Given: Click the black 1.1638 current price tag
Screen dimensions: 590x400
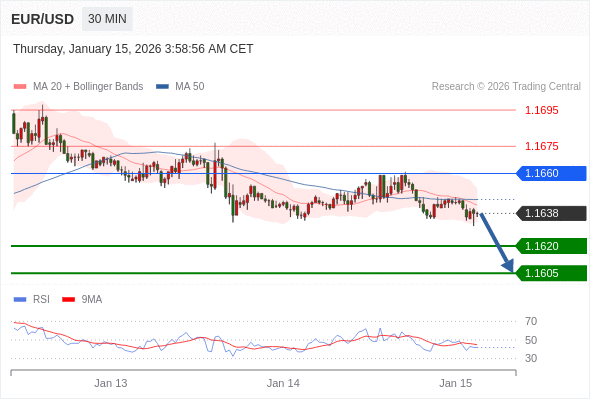Looking at the screenshot, I should click(551, 213).
